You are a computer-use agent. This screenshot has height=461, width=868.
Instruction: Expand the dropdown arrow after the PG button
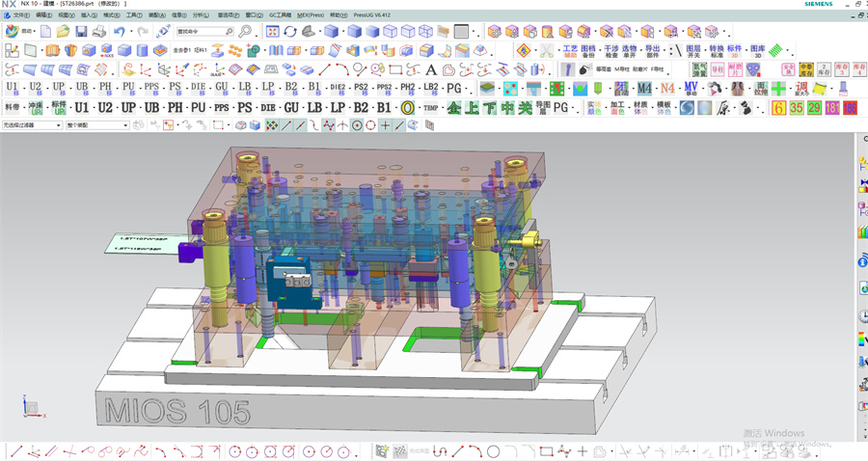coord(466,89)
